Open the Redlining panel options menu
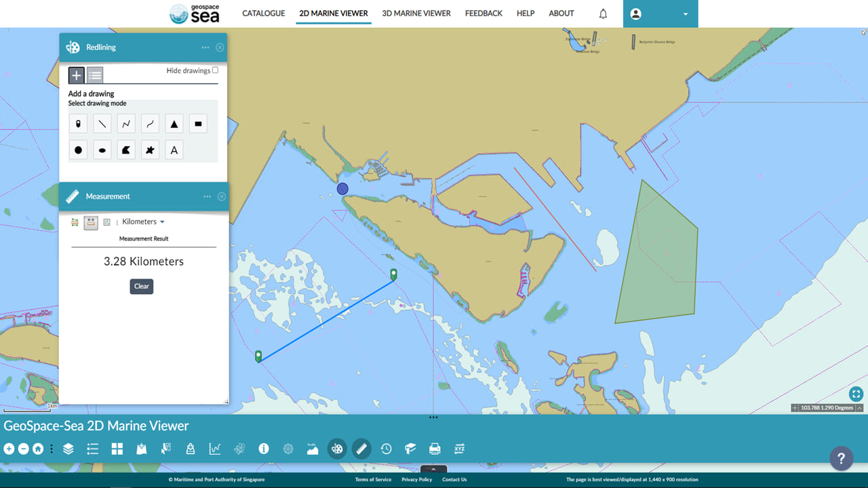Screen dimensions: 868x488 205,47
